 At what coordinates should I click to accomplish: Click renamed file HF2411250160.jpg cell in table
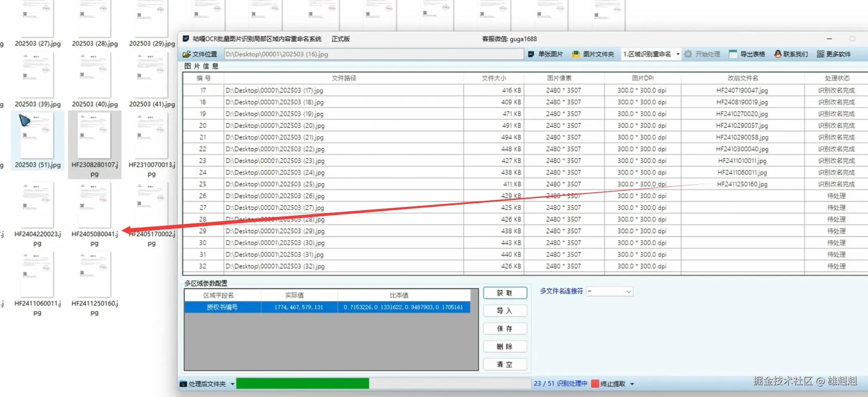pos(742,184)
